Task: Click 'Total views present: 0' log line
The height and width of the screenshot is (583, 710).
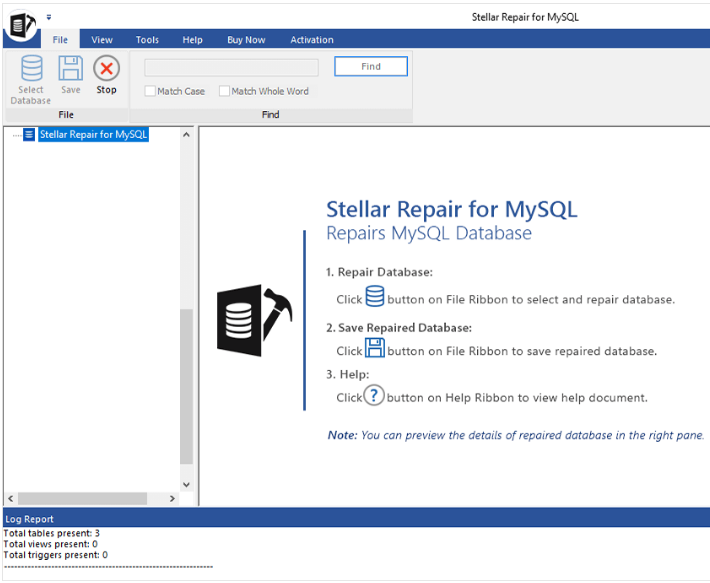Action: (50, 544)
